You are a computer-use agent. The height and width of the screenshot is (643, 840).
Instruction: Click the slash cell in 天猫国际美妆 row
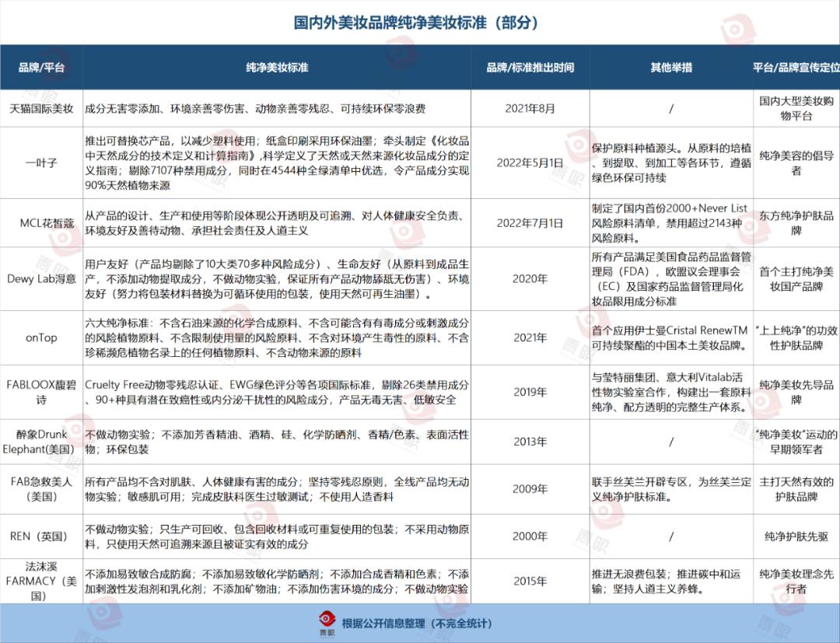coord(671,109)
